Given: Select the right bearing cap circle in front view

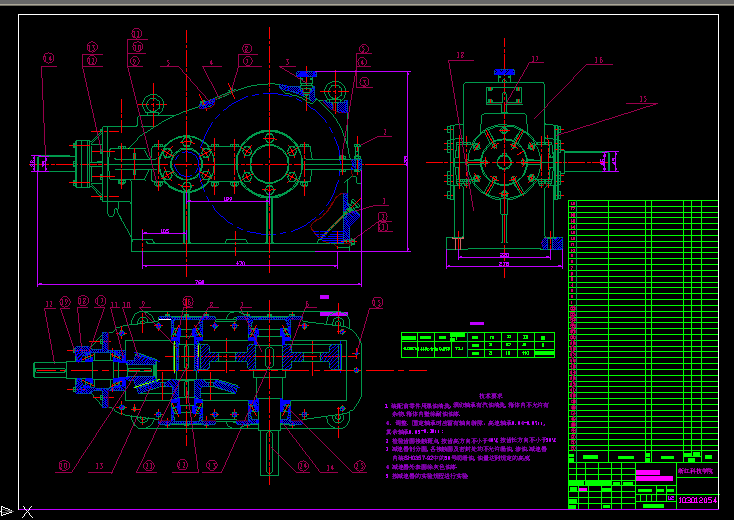Looking at the screenshot, I should point(268,160).
